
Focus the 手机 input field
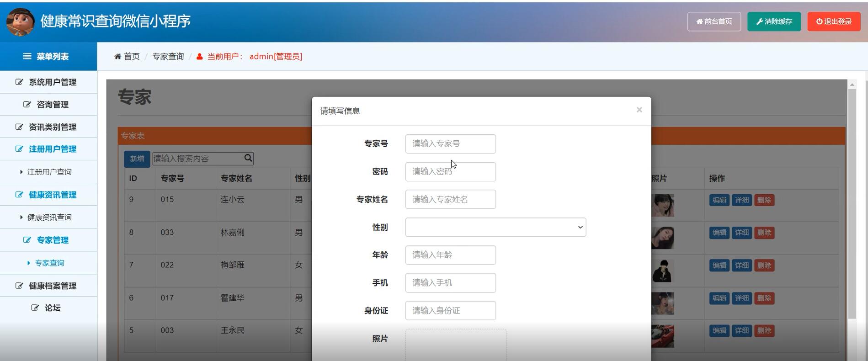pyautogui.click(x=450, y=283)
